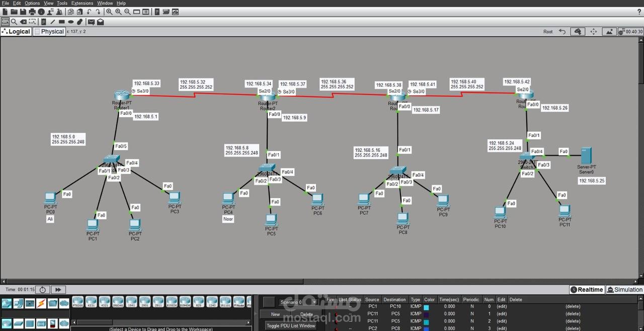
Task: Zoom in using the toolbar magnifier
Action: pyautogui.click(x=109, y=12)
